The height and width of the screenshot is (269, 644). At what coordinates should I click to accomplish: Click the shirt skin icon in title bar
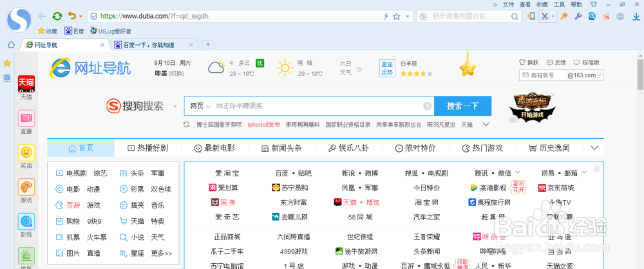pyautogui.click(x=594, y=5)
